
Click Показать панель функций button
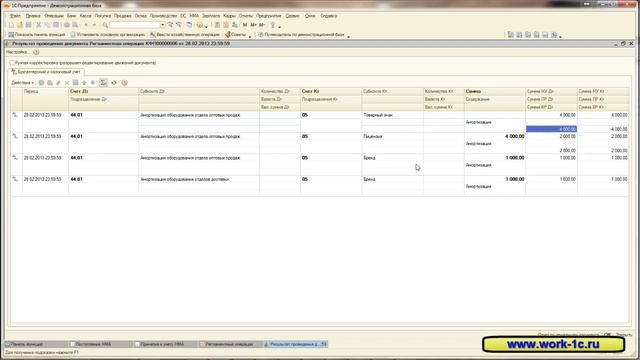37,35
